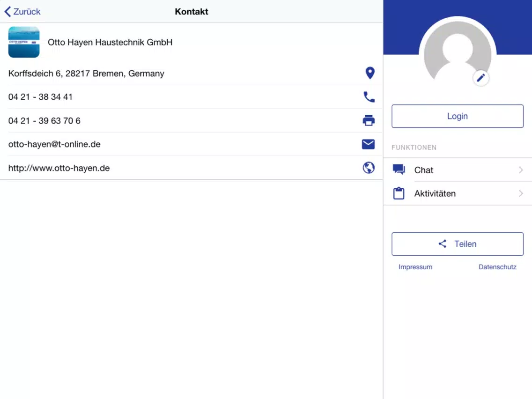Click the Chat speech bubble icon

coord(399,170)
